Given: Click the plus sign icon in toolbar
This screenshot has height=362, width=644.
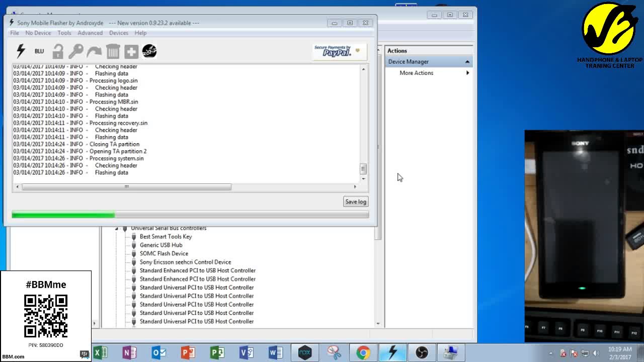Looking at the screenshot, I should (131, 51).
